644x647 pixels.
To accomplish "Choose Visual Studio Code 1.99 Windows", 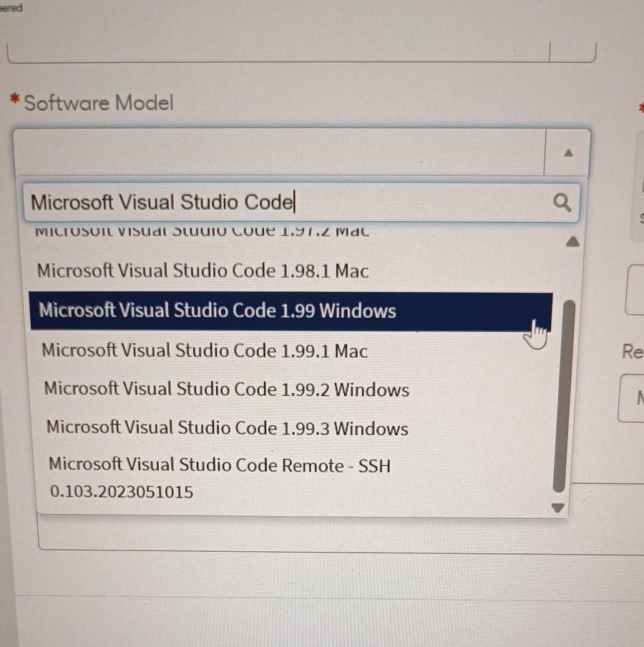I will [x=217, y=311].
